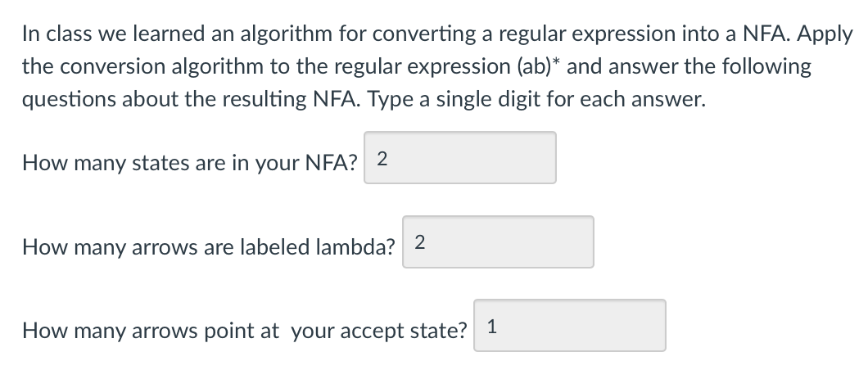Click the accept state arrows answer field
Viewport: 868px width, 388px height.
570,326
